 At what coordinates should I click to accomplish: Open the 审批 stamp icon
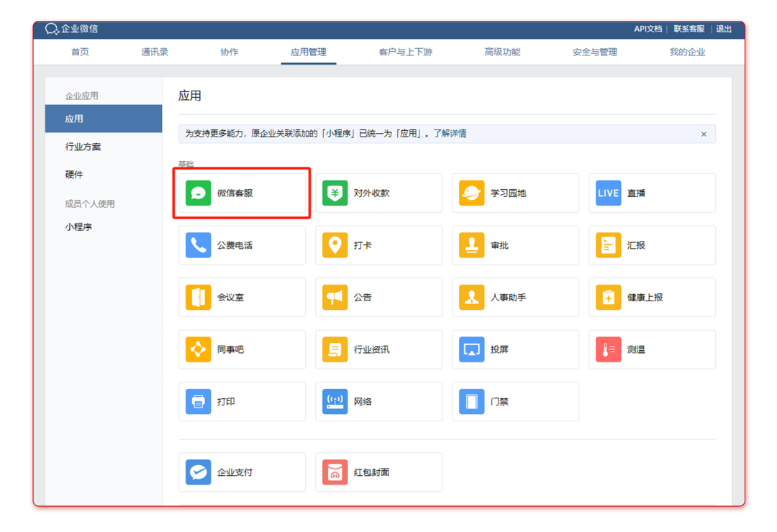[x=472, y=245]
